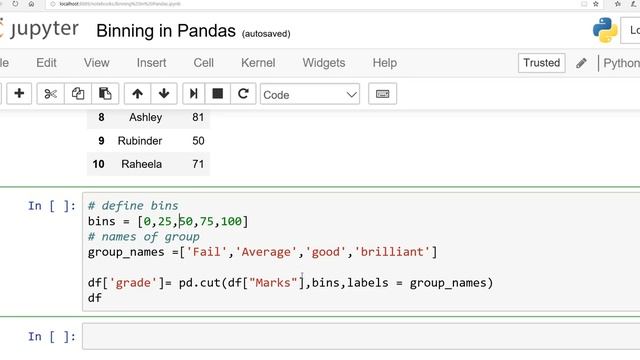This screenshot has height=360, width=640.
Task: Click inside the empty code cell
Action: (361, 336)
